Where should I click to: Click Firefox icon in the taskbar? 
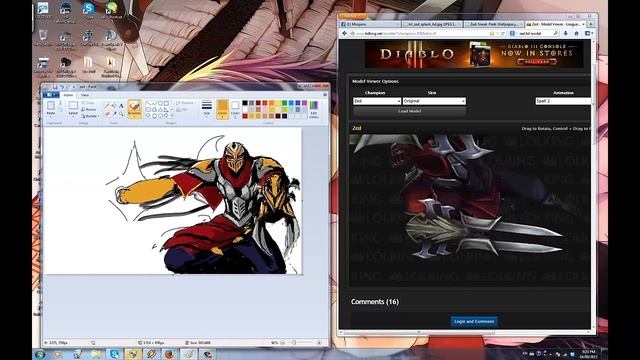pos(170,354)
